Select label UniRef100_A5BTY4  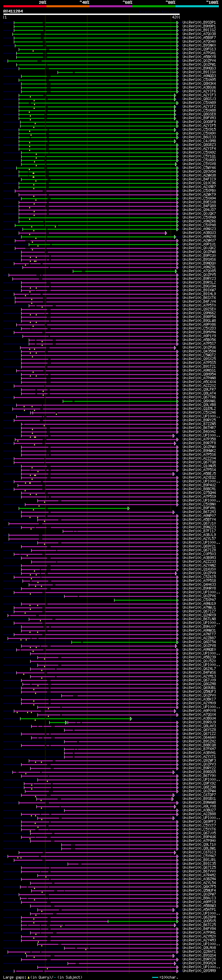click(x=199, y=520)
